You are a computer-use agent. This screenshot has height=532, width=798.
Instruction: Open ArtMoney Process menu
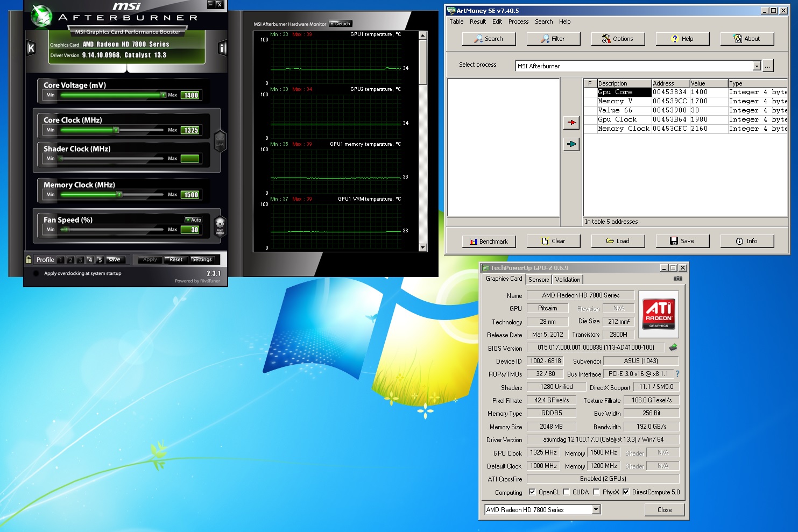click(518, 22)
